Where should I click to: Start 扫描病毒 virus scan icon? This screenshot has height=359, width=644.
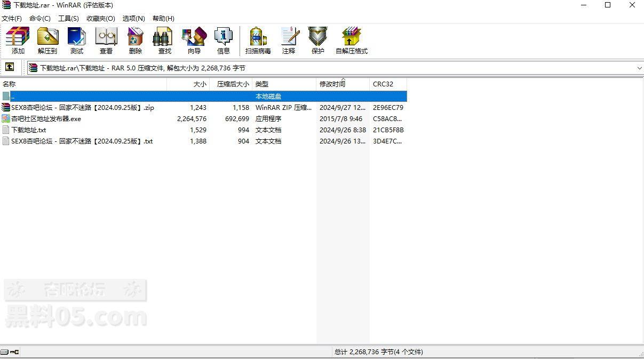[258, 41]
